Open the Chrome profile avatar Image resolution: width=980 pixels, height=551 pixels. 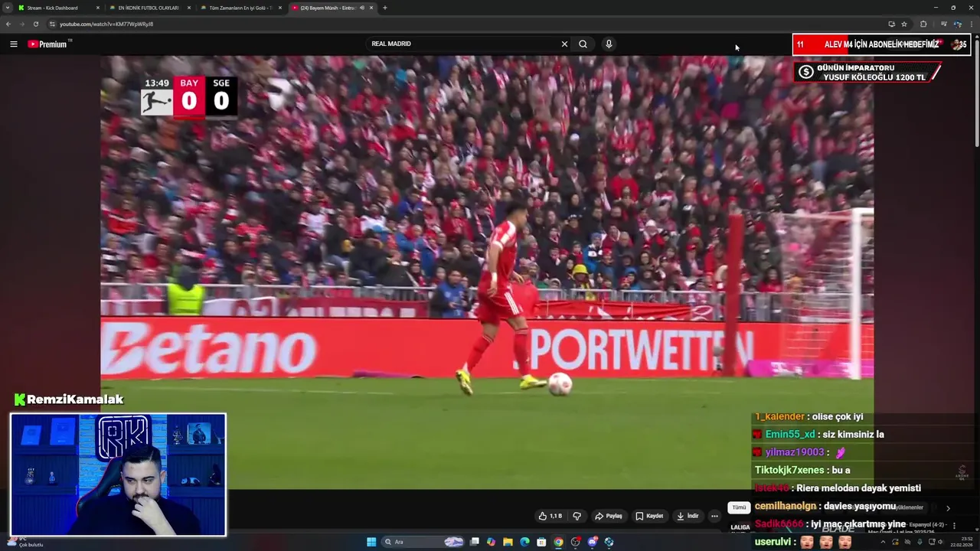958,24
